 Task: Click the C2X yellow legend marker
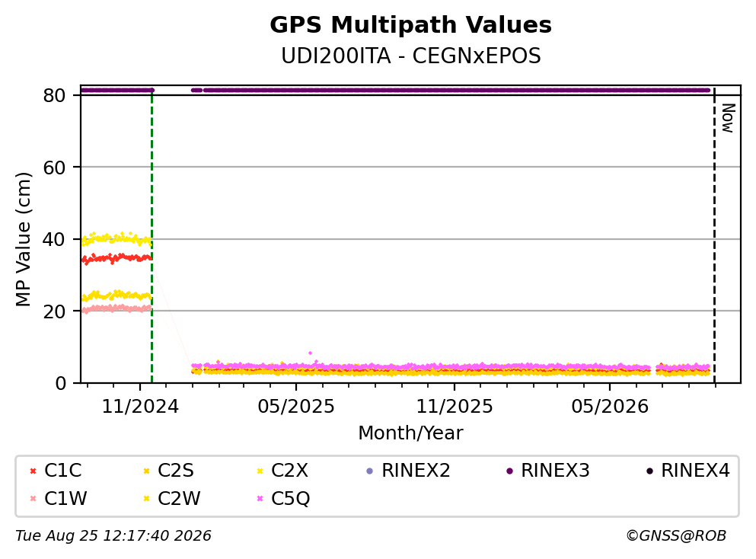pos(260,471)
